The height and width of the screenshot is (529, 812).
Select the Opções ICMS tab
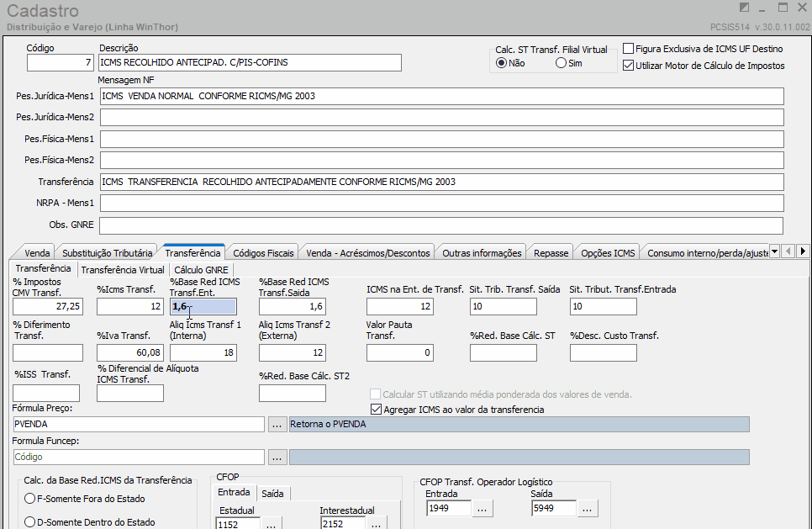[x=608, y=253]
